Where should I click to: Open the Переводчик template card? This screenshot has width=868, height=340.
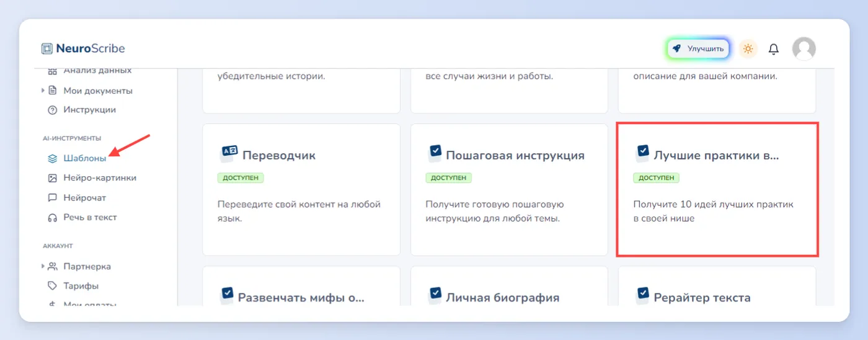click(301, 189)
